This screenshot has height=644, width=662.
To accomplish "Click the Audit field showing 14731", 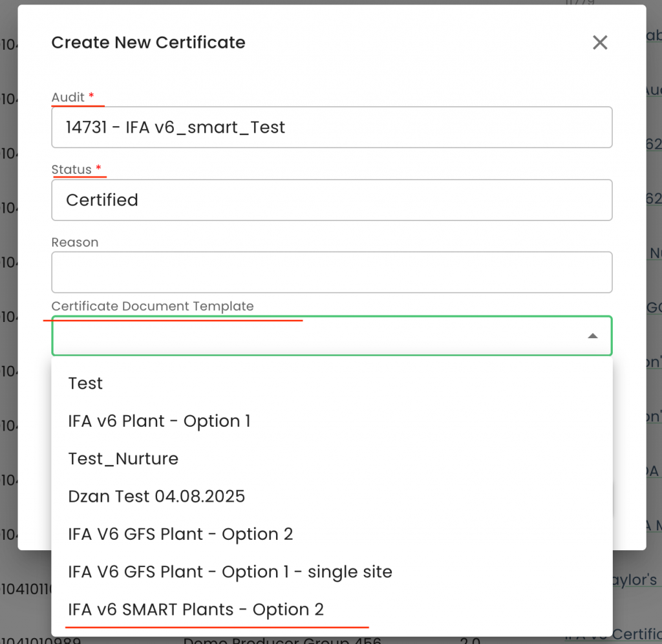I will click(332, 127).
